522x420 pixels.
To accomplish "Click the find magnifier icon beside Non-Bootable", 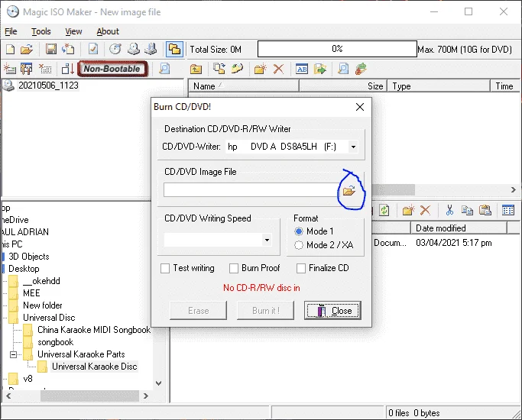I will pyautogui.click(x=164, y=69).
